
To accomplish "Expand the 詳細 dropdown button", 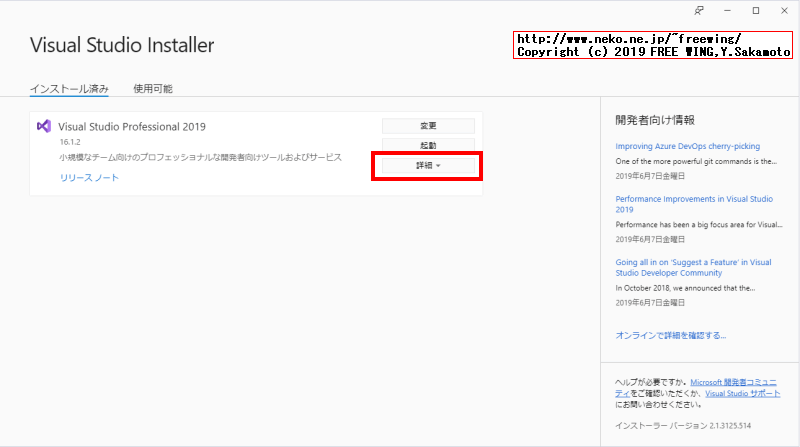I will click(428, 165).
